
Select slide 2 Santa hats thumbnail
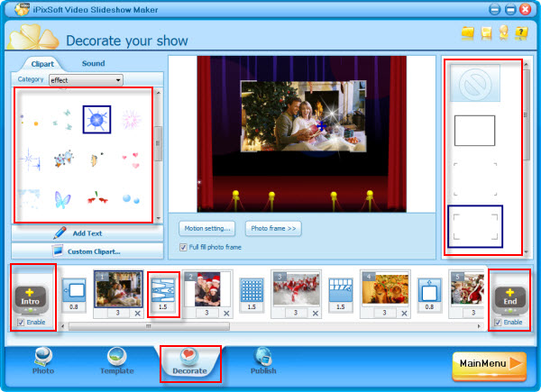[207, 289]
